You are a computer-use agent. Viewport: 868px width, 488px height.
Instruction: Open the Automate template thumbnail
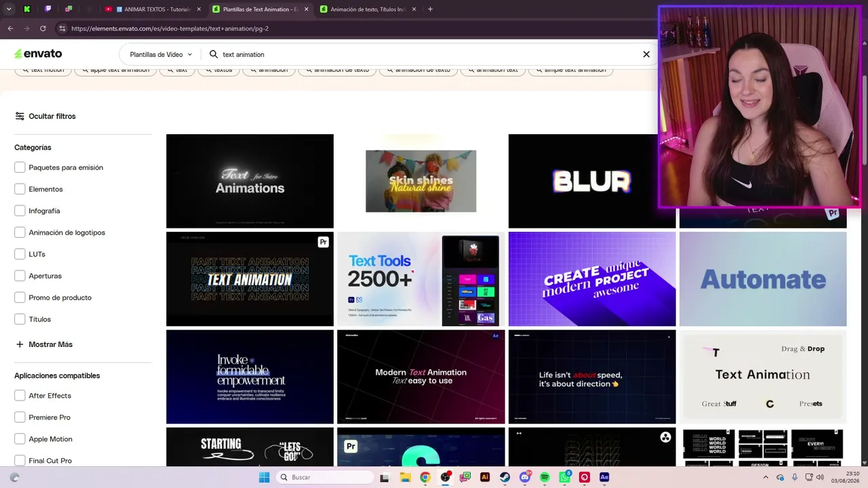[x=763, y=279]
